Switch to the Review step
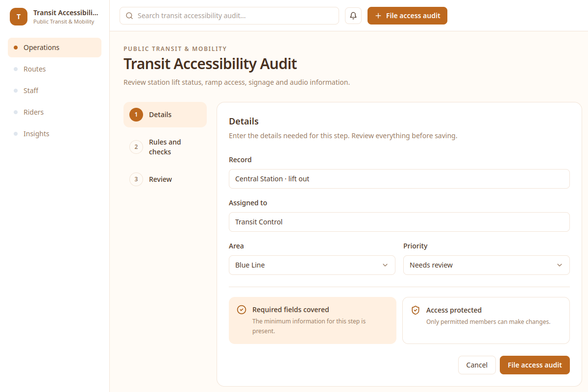Screen dimensions: 588x392 coord(165,179)
